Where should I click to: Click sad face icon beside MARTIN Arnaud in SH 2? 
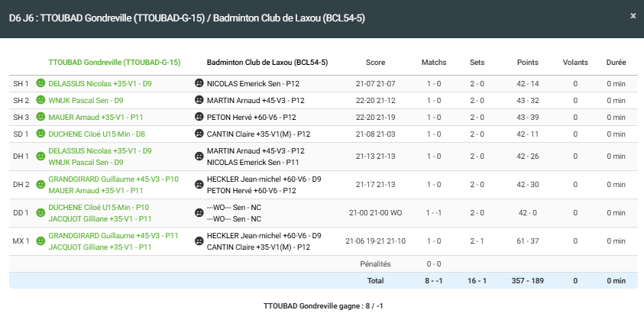pos(199,100)
